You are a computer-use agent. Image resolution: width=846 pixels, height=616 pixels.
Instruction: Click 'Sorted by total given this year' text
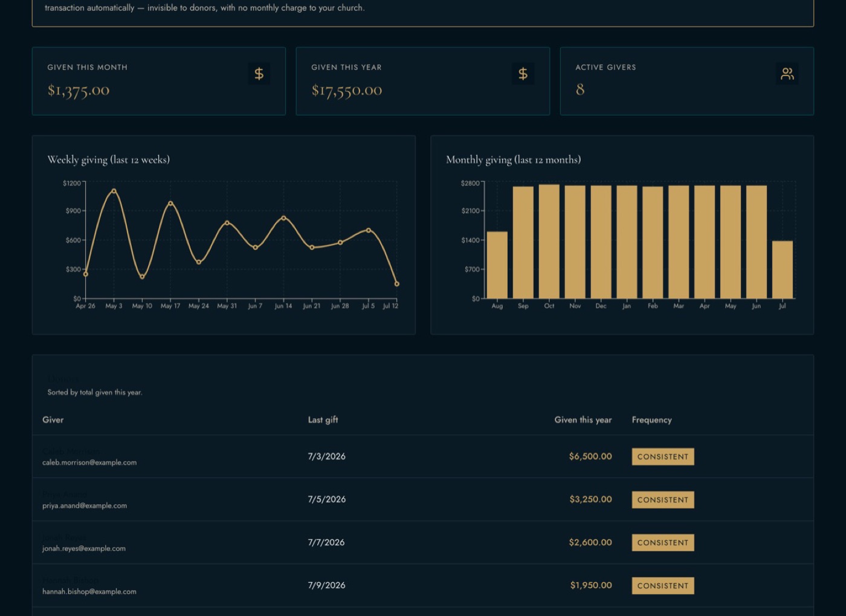tap(95, 393)
